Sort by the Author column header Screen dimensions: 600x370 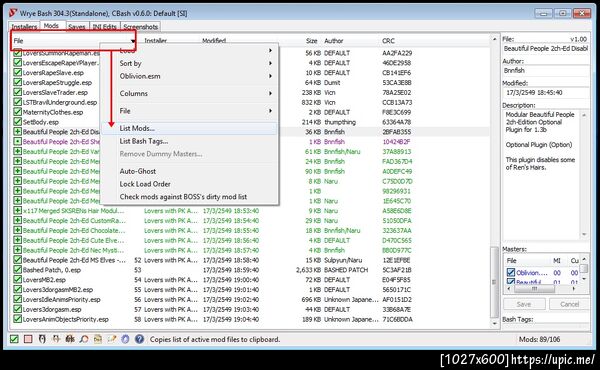click(334, 41)
